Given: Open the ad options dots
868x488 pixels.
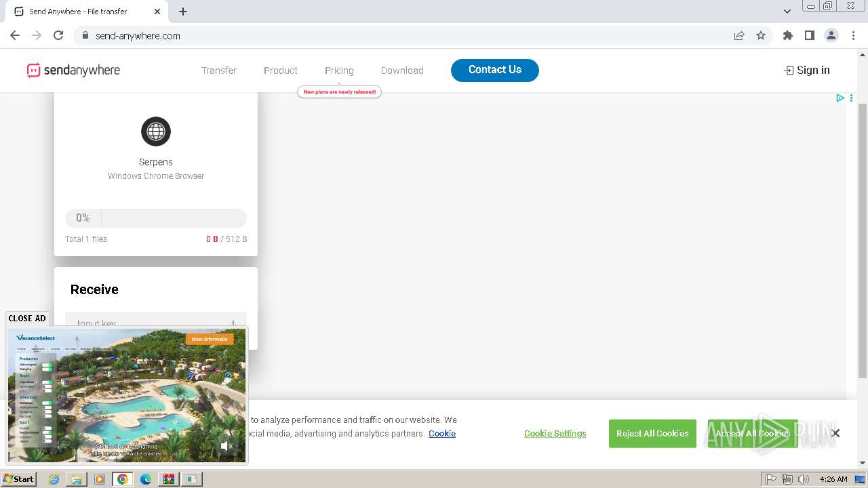Looking at the screenshot, I should tap(852, 98).
